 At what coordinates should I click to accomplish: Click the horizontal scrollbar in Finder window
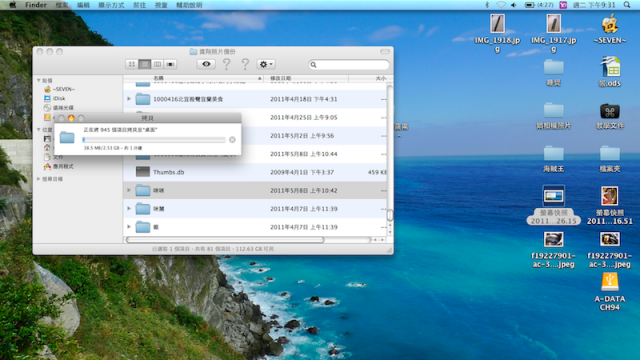[225, 240]
